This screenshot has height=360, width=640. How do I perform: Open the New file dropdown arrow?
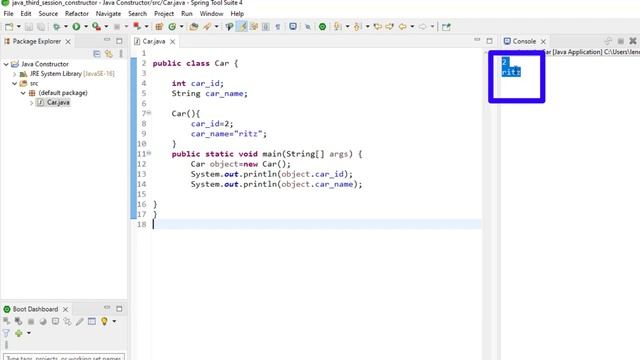tap(19, 27)
